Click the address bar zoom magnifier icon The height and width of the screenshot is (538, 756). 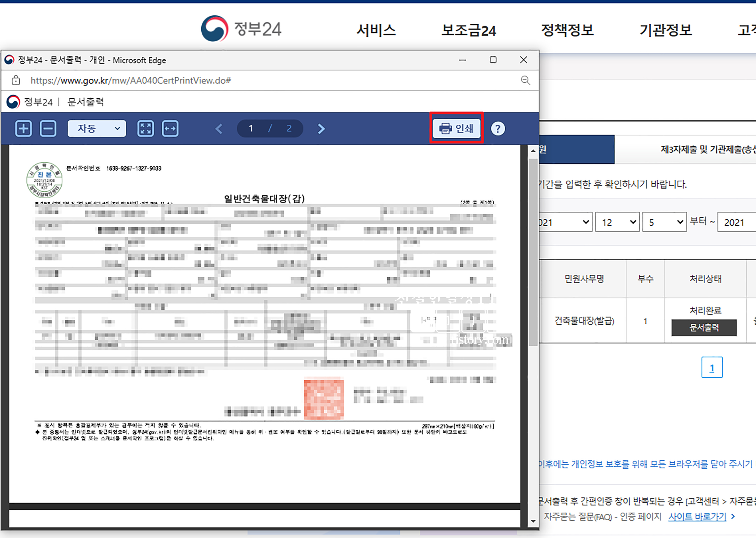[525, 80]
